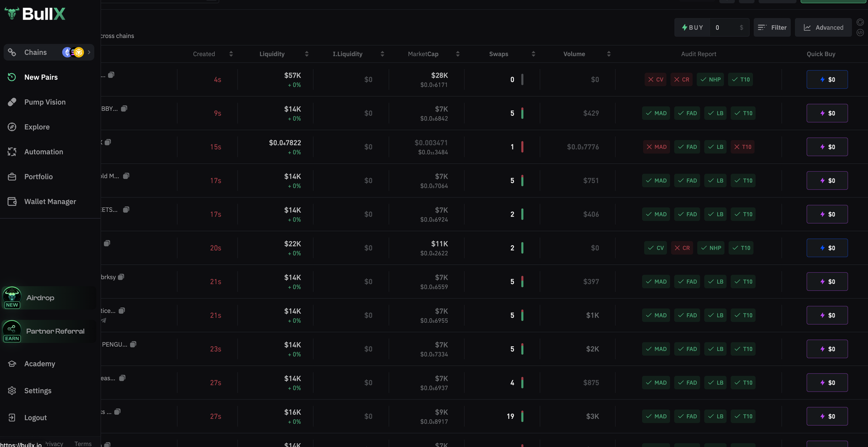Open Settings from the sidebar
868x447 pixels.
click(x=38, y=391)
